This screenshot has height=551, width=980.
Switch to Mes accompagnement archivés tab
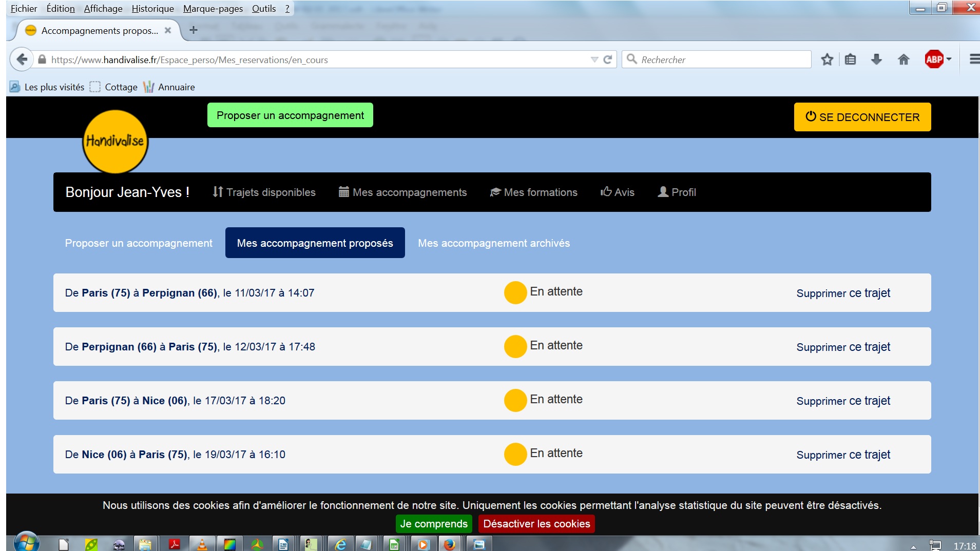coord(494,243)
